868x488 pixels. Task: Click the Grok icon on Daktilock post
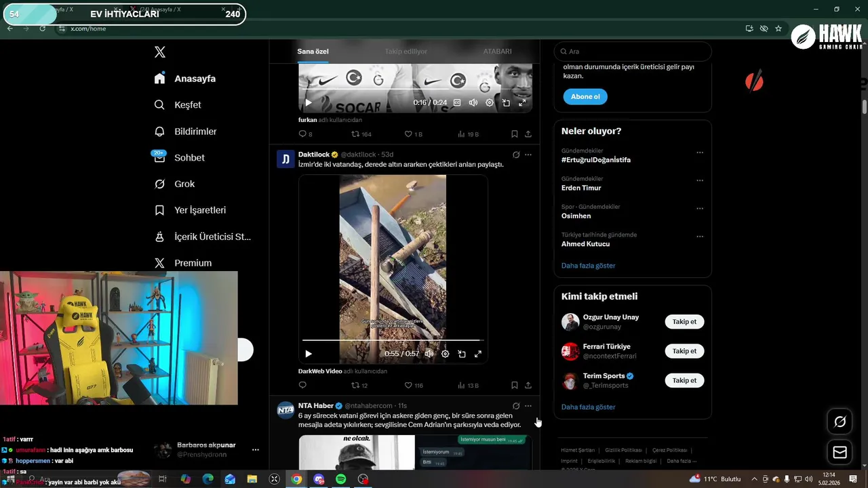click(516, 155)
